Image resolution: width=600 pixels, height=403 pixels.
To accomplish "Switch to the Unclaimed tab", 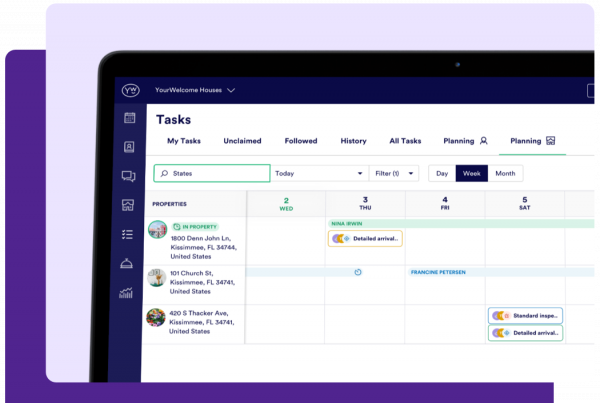I will point(242,141).
